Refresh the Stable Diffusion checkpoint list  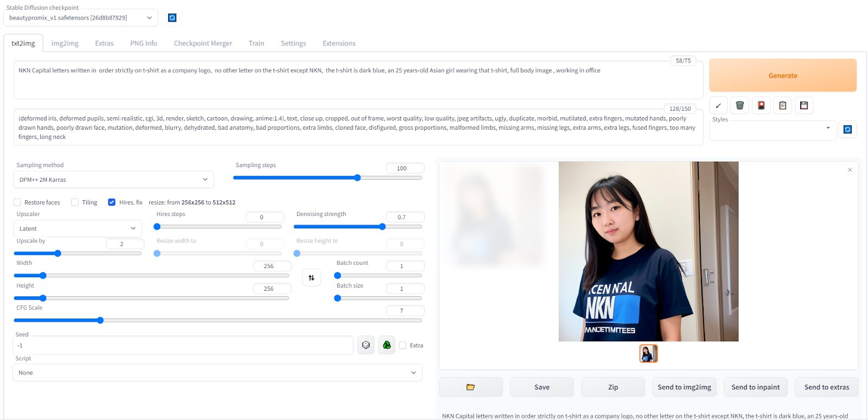pyautogui.click(x=172, y=18)
